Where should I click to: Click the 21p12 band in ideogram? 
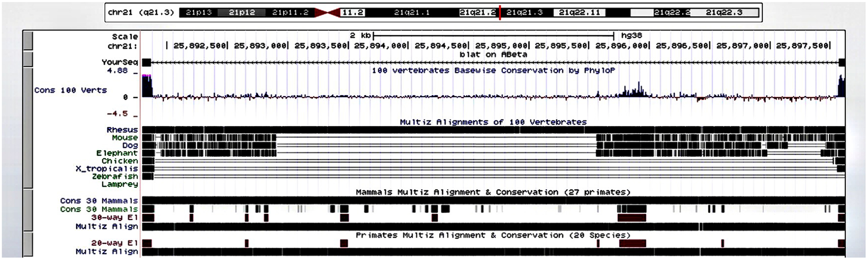tap(241, 13)
